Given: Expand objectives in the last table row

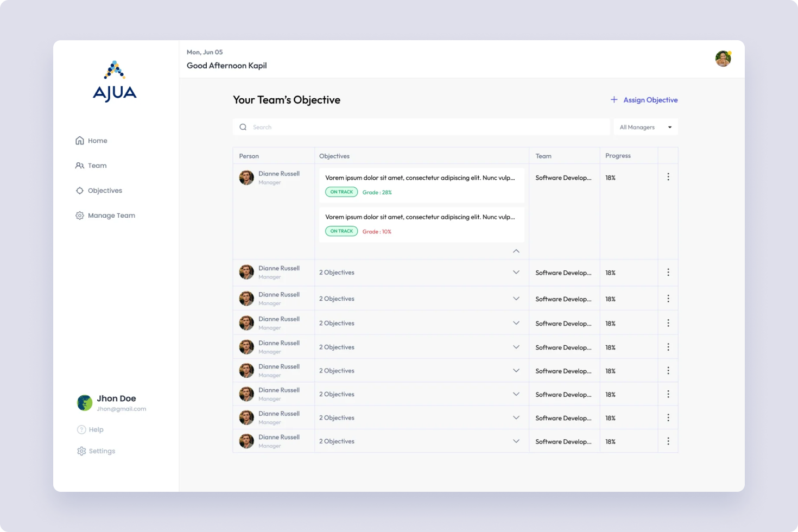Looking at the screenshot, I should 516,441.
